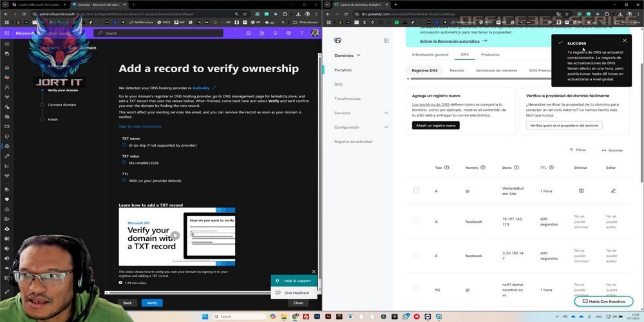
Task: Open the Acciones three-dot menu
Action: pos(612,150)
